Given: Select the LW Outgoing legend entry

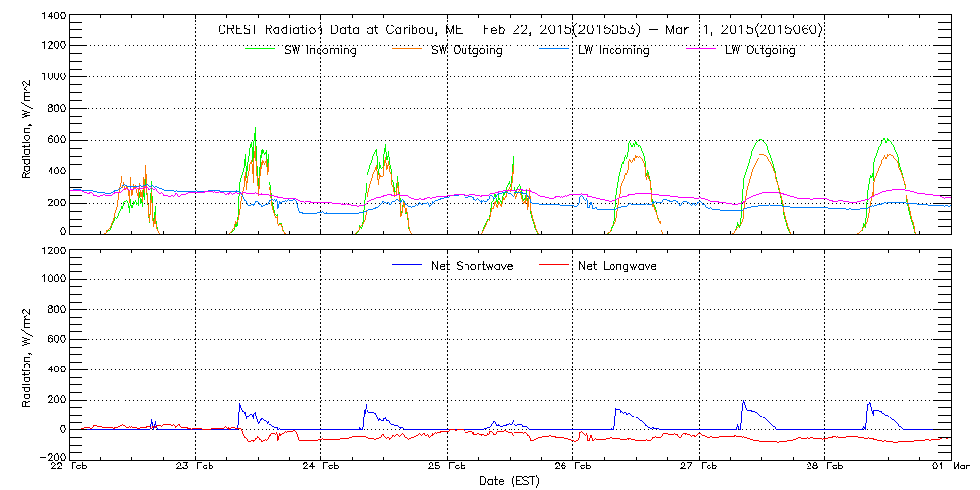Looking at the screenshot, I should coord(759,51).
